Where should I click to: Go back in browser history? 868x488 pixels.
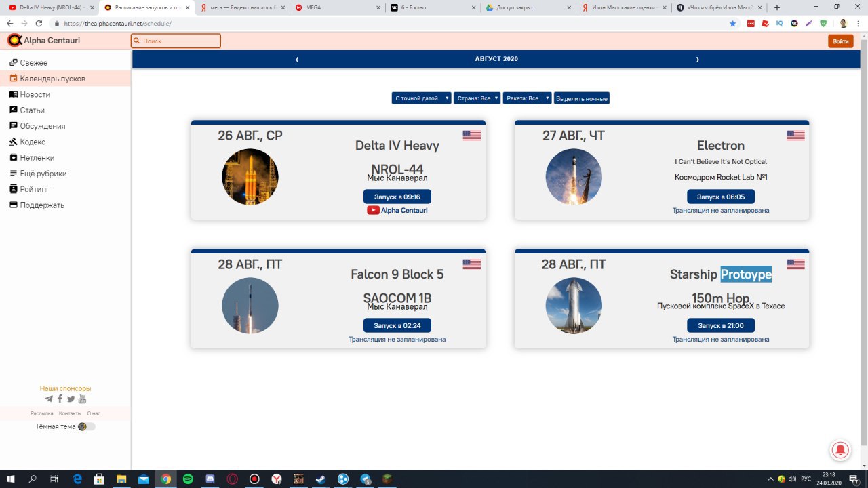tap(9, 23)
